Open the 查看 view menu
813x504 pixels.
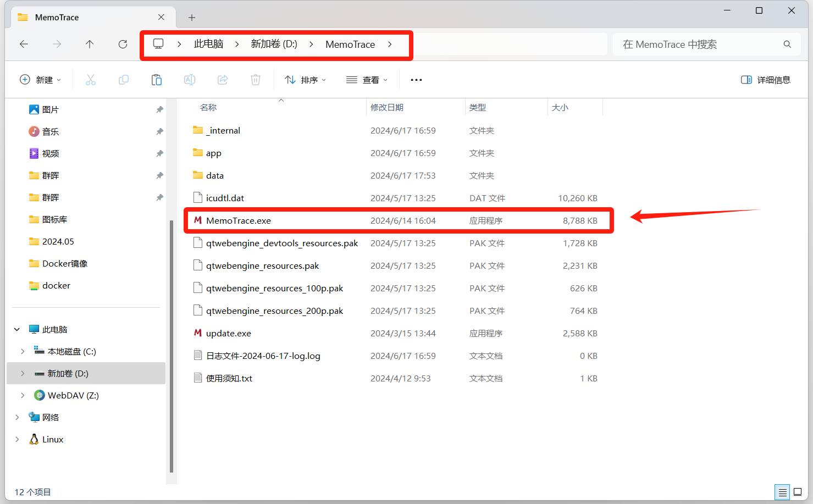pyautogui.click(x=367, y=80)
